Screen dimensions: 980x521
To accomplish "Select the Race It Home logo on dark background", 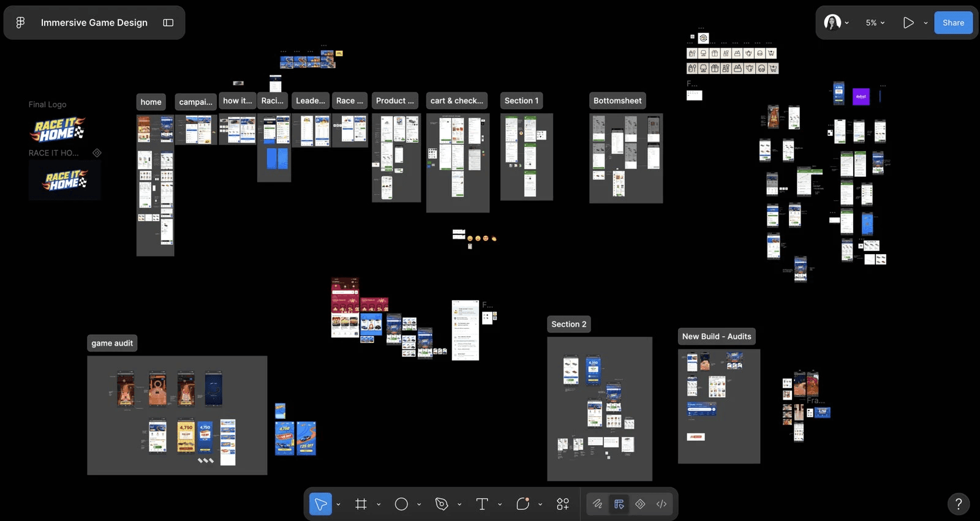I will pyautogui.click(x=65, y=181).
